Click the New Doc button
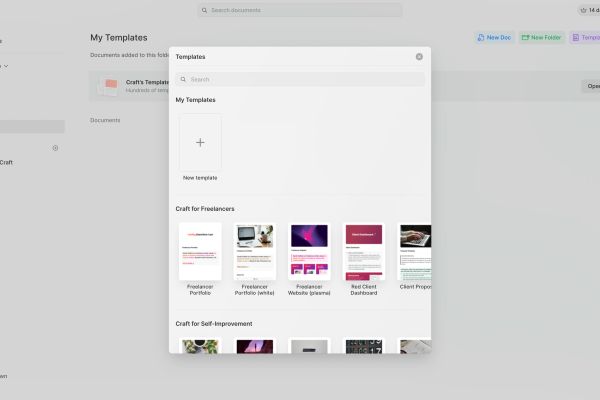The image size is (600, 400). [494, 38]
